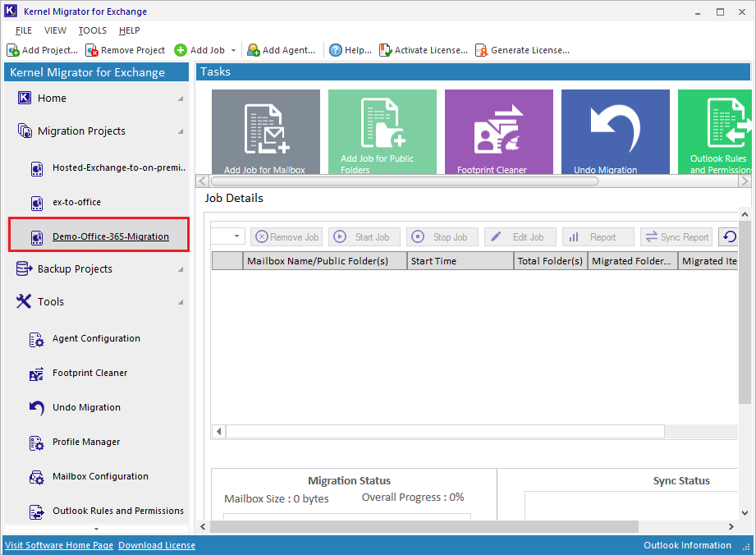Click the Start Time column header

[460, 261]
